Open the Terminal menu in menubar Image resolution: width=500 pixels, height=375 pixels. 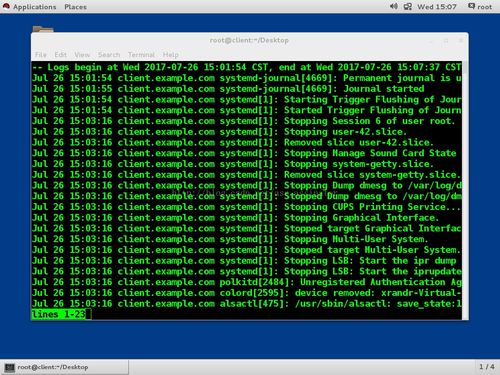coord(141,55)
